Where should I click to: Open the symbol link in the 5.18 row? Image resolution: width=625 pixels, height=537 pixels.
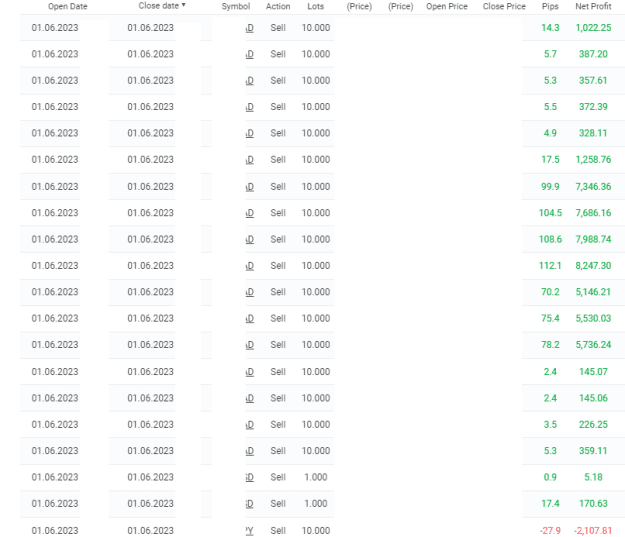[x=250, y=477]
